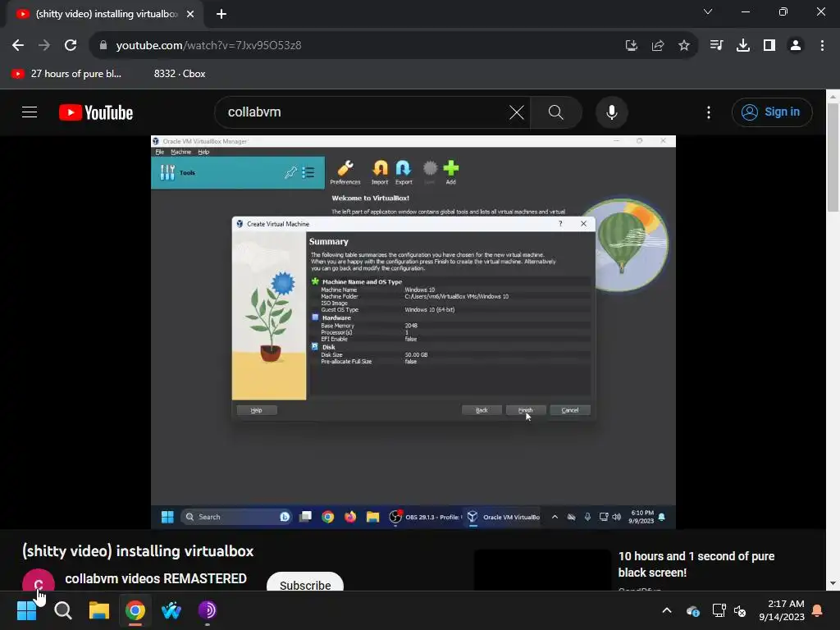
Task: Sign in to YouTube
Action: tap(771, 112)
